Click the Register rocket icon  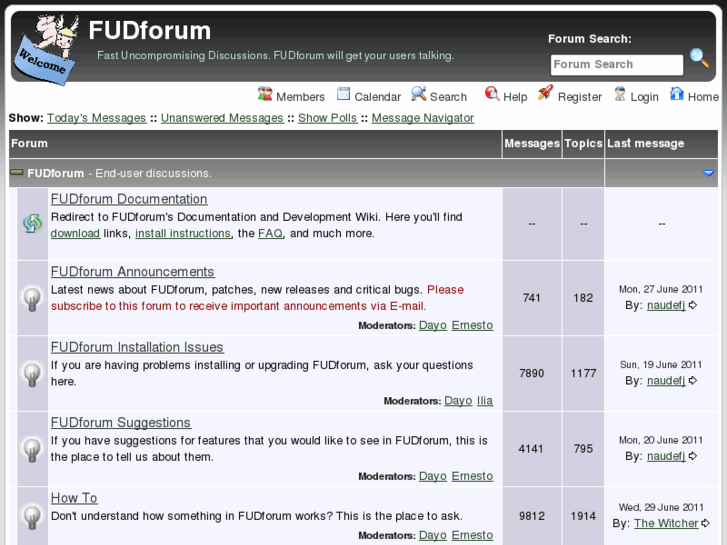coord(545,93)
